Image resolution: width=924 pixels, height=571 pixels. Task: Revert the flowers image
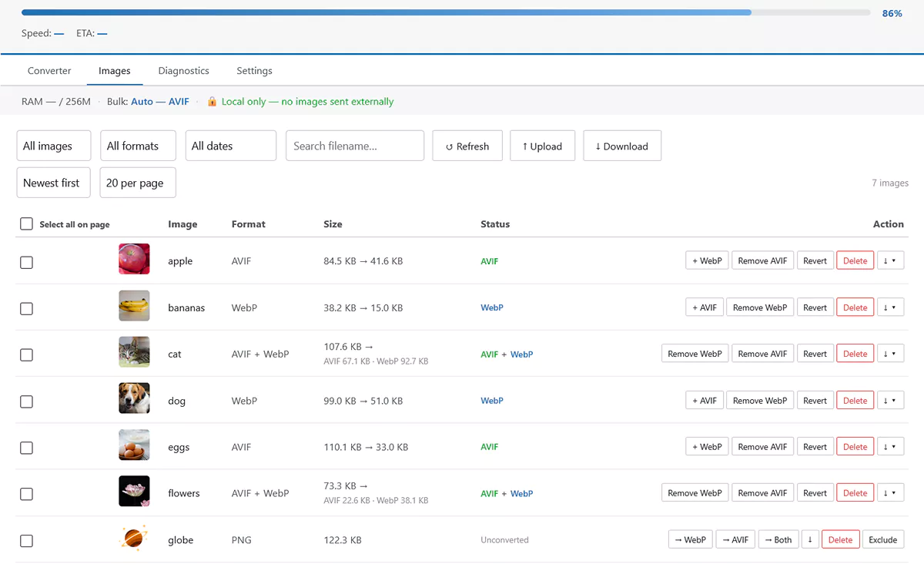point(815,493)
